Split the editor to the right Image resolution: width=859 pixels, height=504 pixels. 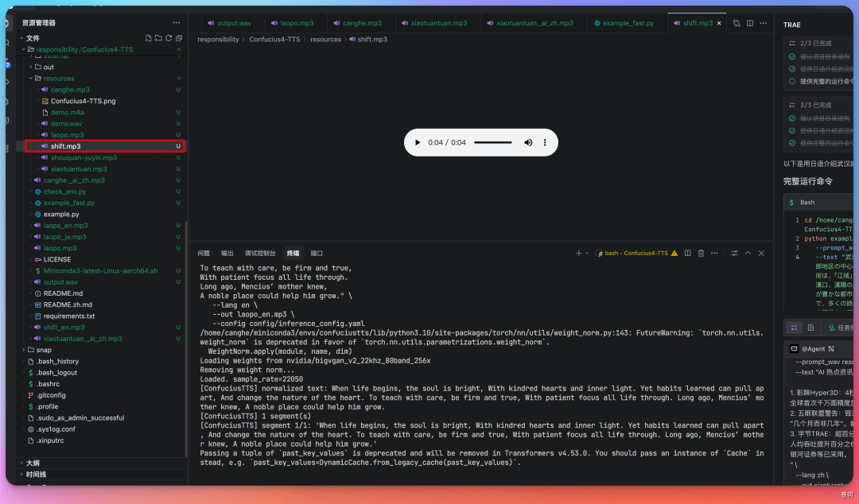[750, 23]
